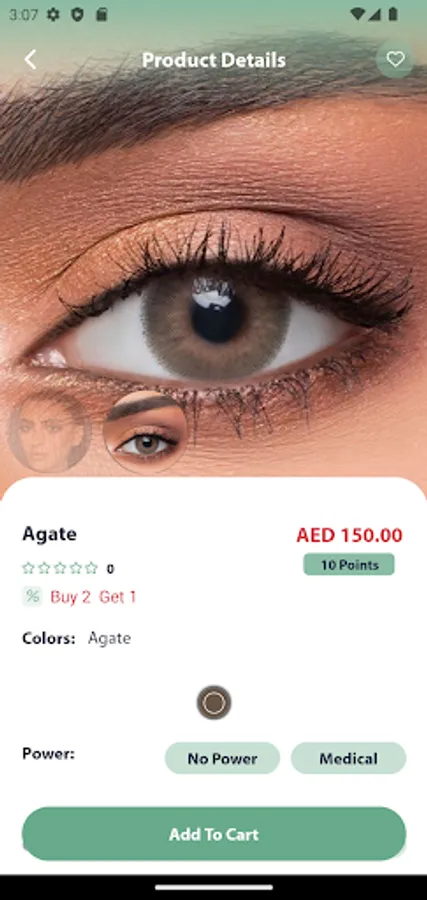Select the Medical power option
This screenshot has height=900, width=427.
tap(348, 758)
